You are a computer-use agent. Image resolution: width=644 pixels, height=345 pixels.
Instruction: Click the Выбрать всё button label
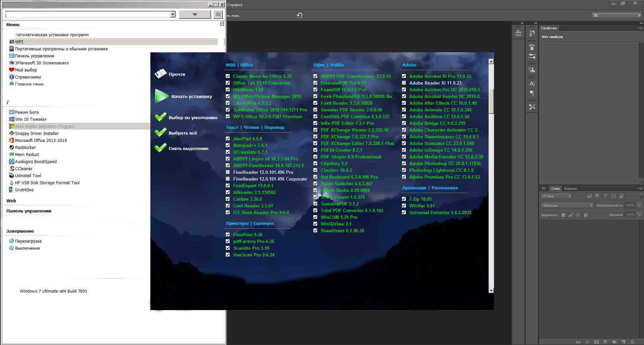[x=183, y=133]
